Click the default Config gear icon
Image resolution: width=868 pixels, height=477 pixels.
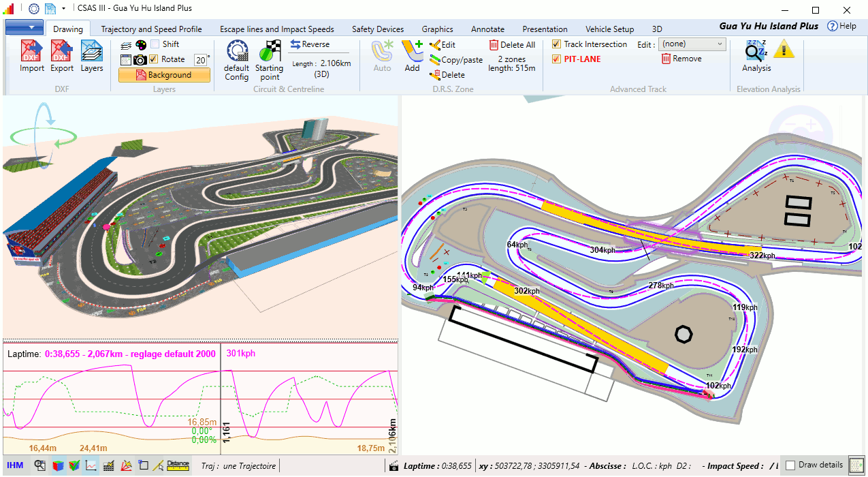pos(237,51)
